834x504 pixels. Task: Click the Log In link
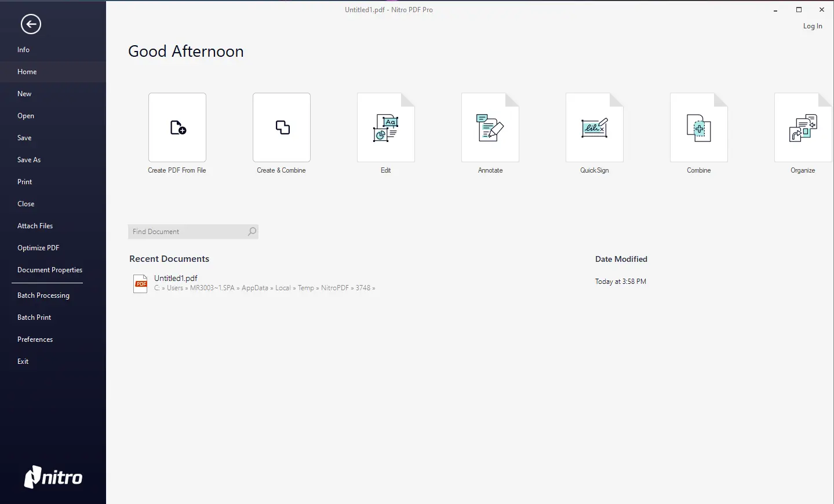click(813, 26)
